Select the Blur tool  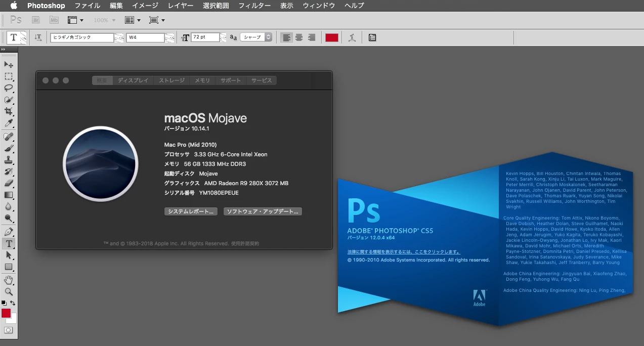click(9, 207)
